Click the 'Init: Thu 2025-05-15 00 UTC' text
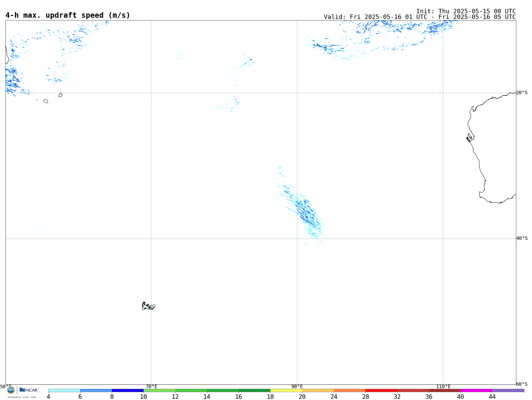 466,11
